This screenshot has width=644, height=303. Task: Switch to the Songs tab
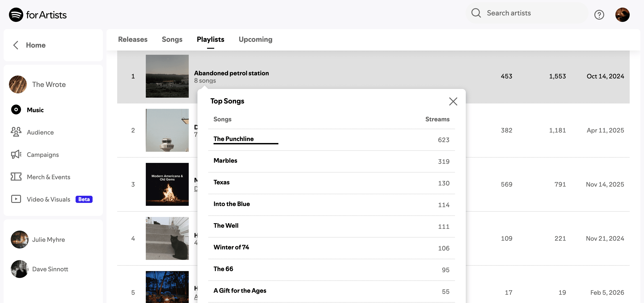tap(172, 40)
